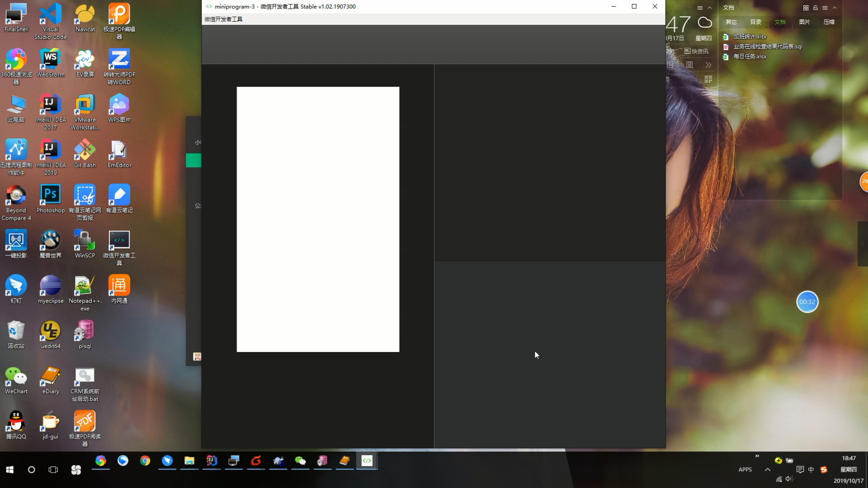
Task: Collapse the 文档 panel using the chevron
Action: tap(835, 8)
